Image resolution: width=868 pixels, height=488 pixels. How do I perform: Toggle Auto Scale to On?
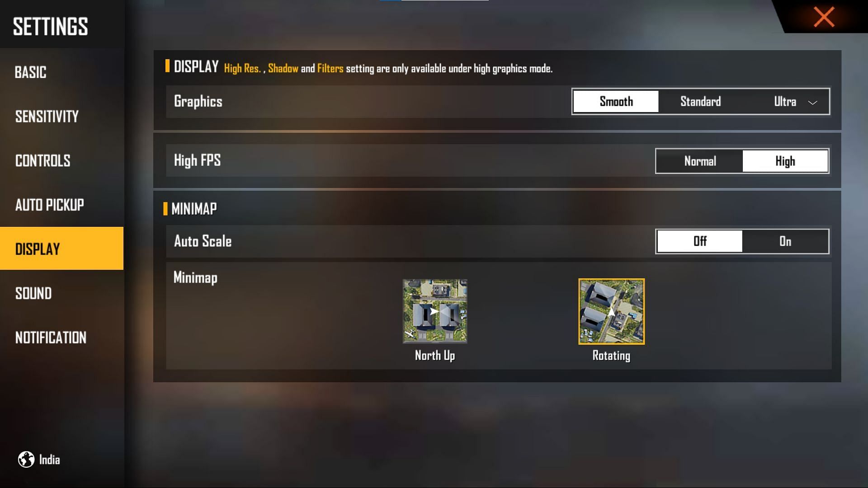pos(786,241)
